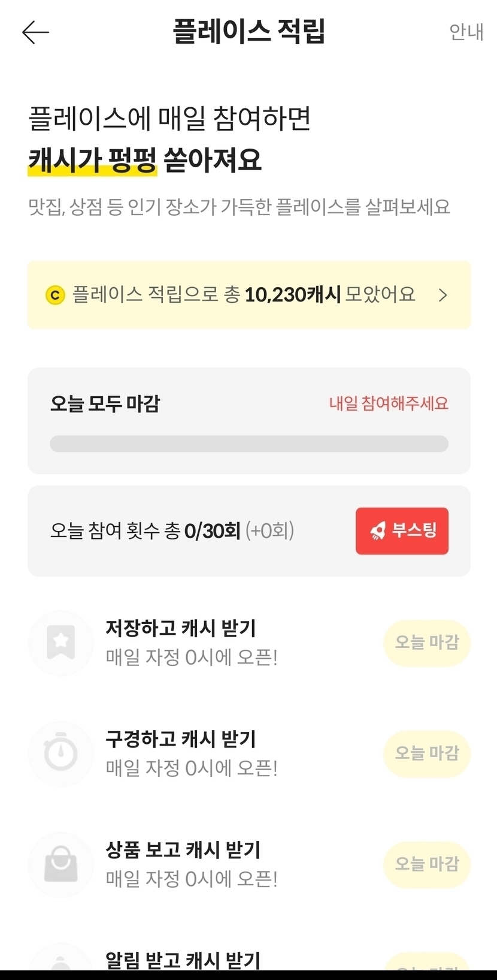Tap the yellow cash coin icon
Screen dimensions: 497x980
(x=55, y=295)
